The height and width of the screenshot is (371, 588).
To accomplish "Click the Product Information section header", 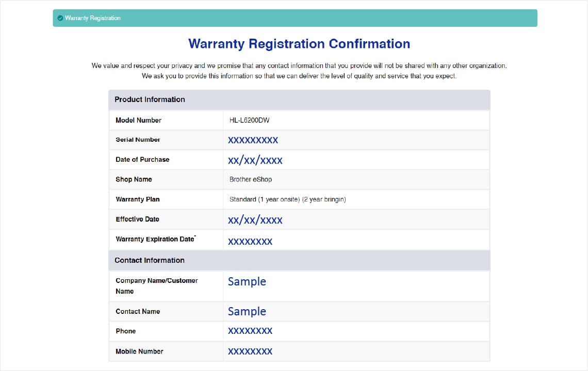I will 150,99.
